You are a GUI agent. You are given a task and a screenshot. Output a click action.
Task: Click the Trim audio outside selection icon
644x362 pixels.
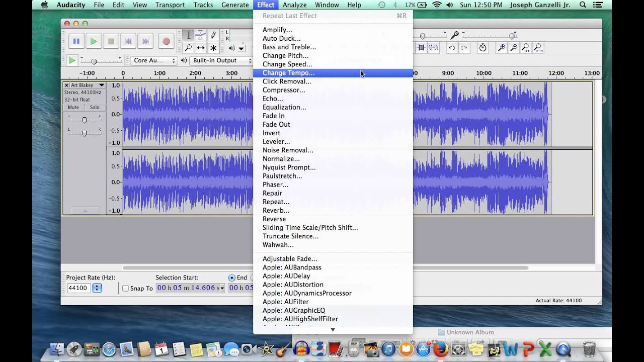coord(421,48)
